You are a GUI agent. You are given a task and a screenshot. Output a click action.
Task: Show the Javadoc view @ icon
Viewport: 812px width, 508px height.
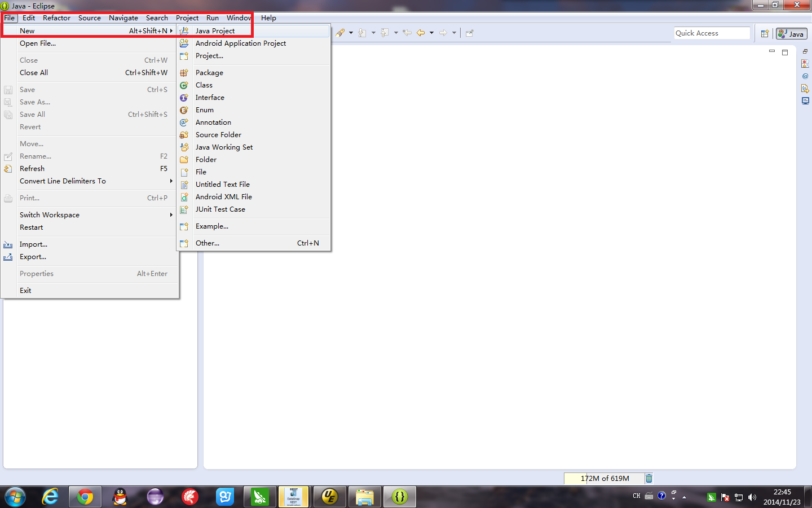click(805, 76)
